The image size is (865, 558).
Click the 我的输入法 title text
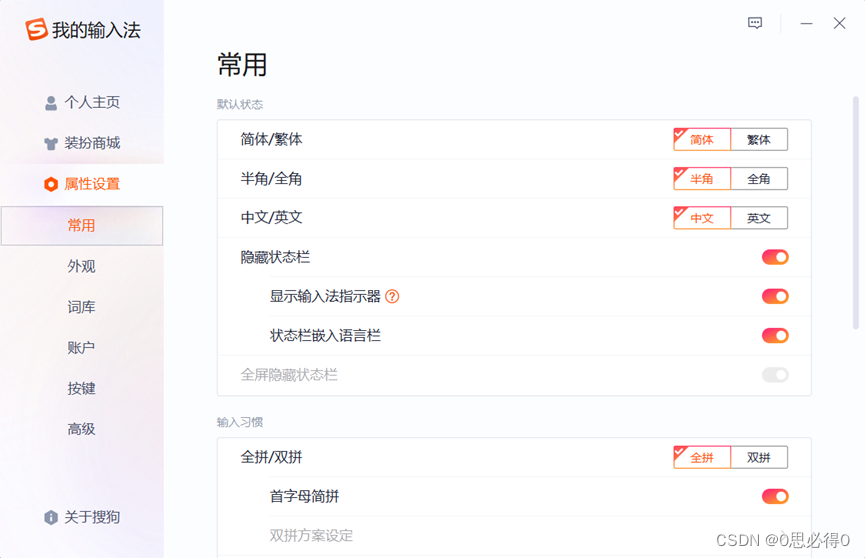(x=97, y=30)
